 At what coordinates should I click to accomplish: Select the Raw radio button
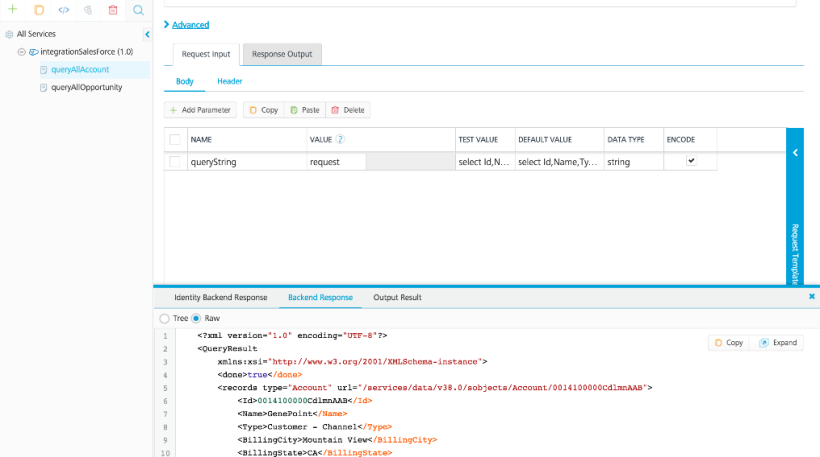(x=196, y=318)
